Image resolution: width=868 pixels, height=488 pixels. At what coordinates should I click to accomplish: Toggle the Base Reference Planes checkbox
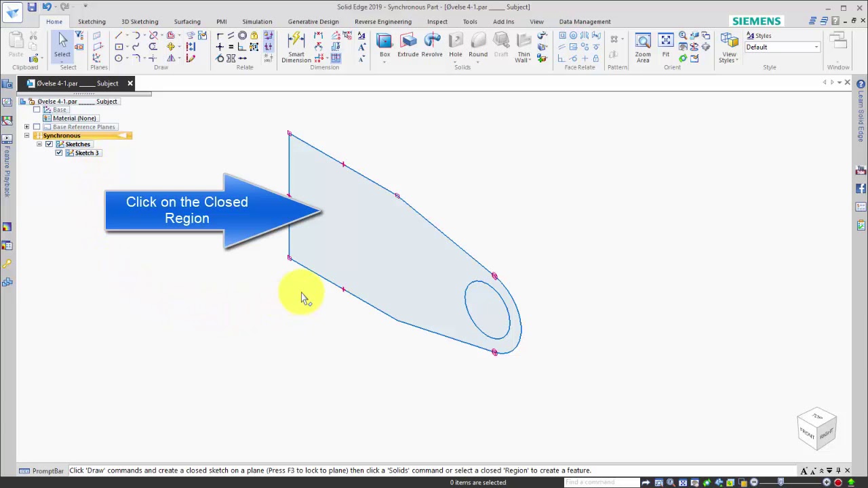coord(37,127)
